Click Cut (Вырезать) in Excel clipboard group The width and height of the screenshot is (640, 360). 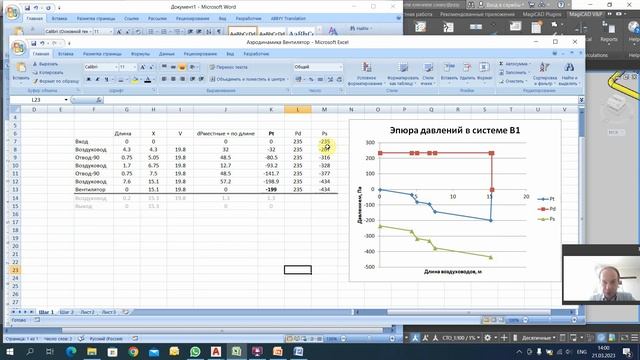pyautogui.click(x=45, y=64)
